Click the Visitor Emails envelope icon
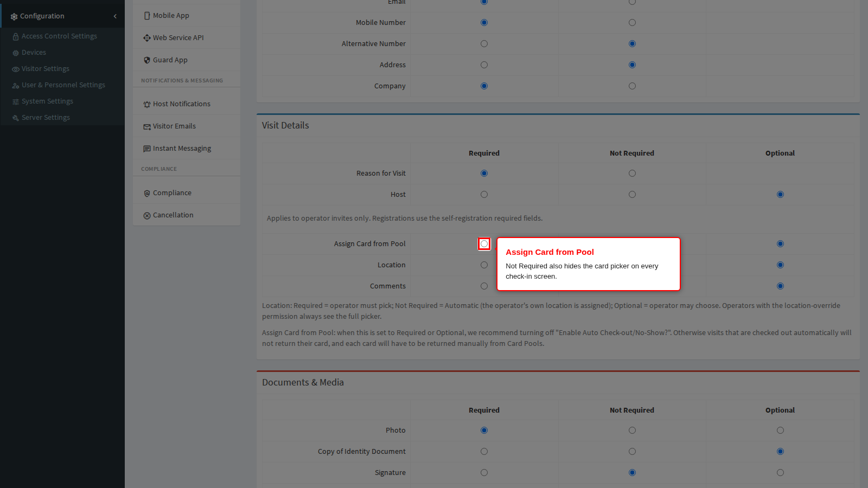The width and height of the screenshot is (868, 488). [147, 126]
